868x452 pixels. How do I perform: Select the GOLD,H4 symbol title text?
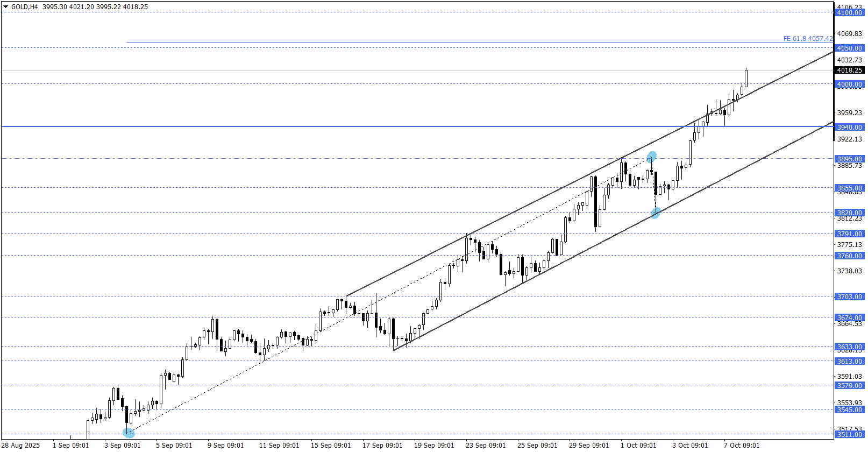[x=24, y=7]
